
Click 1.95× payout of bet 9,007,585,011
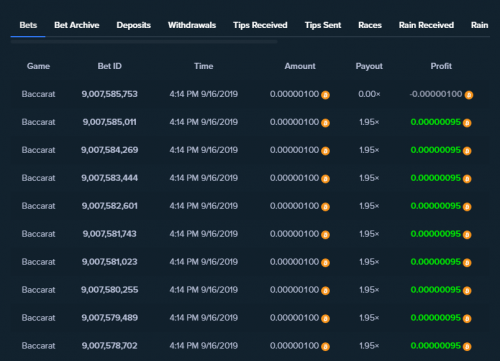click(369, 122)
